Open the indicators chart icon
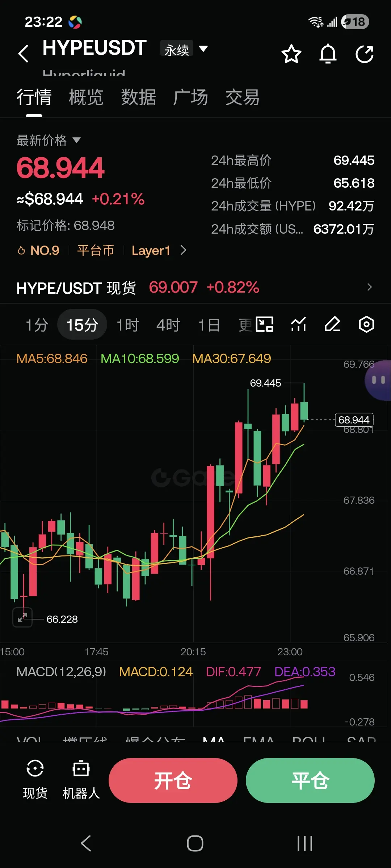The width and height of the screenshot is (391, 868). click(299, 324)
